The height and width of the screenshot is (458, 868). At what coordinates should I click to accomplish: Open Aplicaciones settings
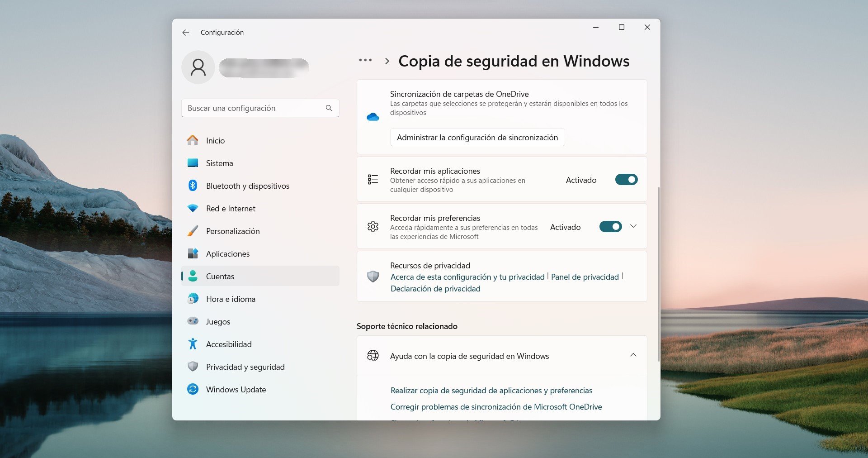click(260, 253)
